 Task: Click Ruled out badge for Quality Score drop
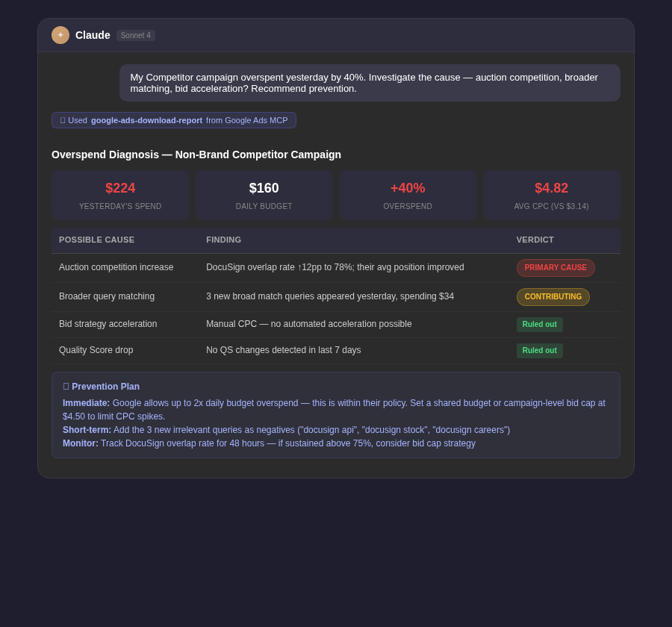pyautogui.click(x=539, y=351)
